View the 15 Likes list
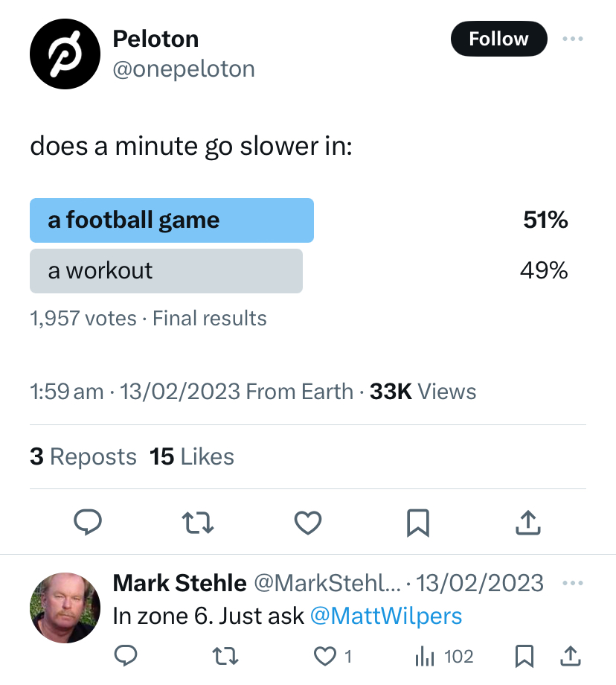This screenshot has width=616, height=685. pos(192,456)
